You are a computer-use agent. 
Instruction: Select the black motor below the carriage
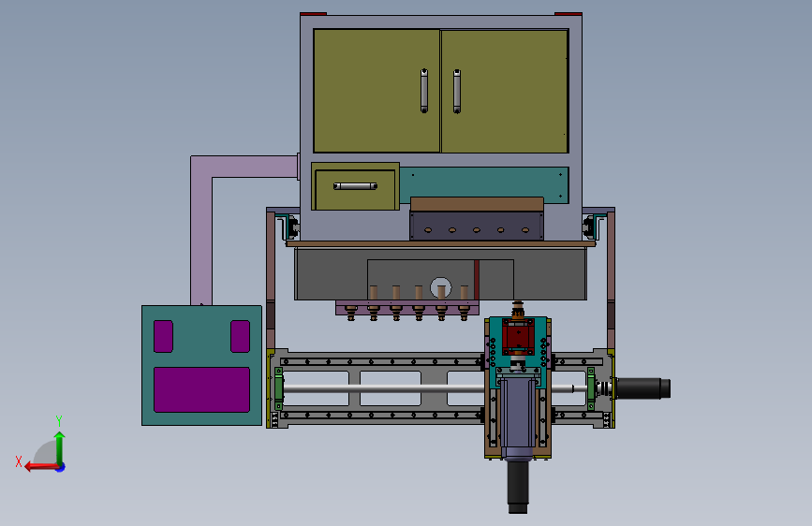click(518, 487)
